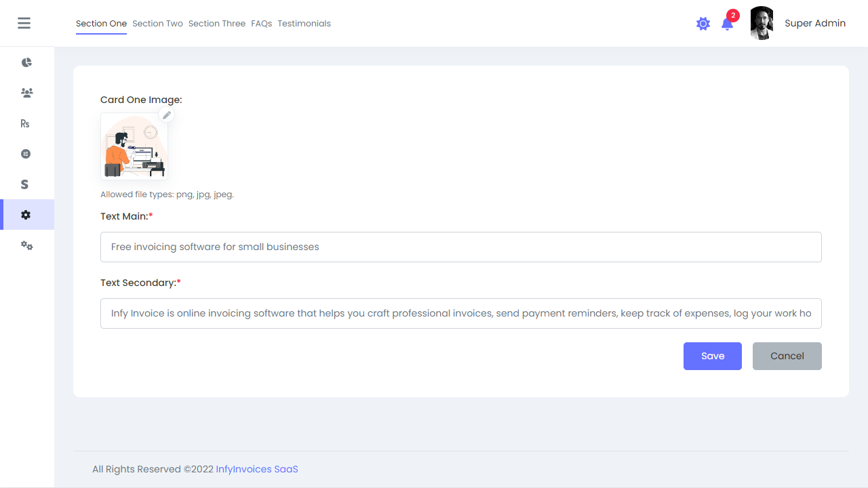Image resolution: width=868 pixels, height=488 pixels.
Task: Save the Section One changes
Action: pyautogui.click(x=712, y=356)
